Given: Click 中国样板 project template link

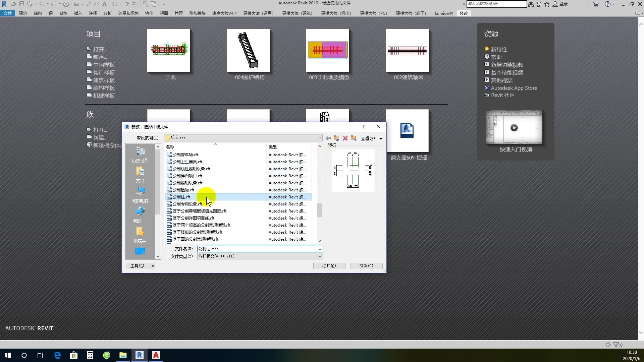Looking at the screenshot, I should (104, 65).
